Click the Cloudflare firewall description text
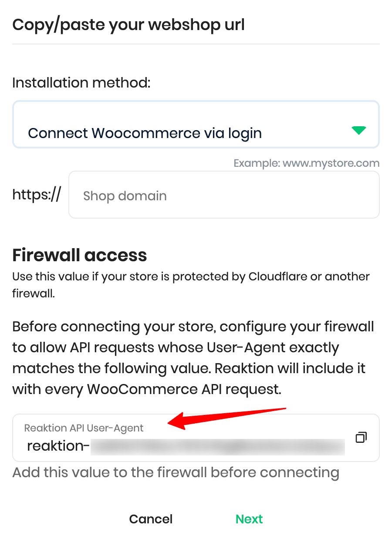The width and height of the screenshot is (392, 546). pyautogui.click(x=191, y=285)
